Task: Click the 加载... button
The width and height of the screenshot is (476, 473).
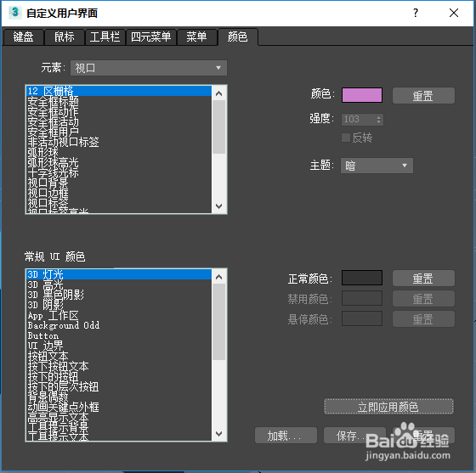Action: [x=286, y=436]
